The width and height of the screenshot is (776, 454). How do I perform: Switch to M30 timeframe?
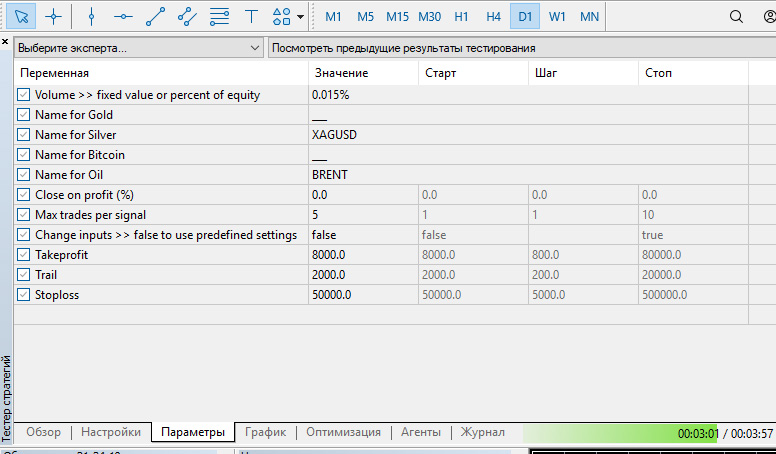pyautogui.click(x=429, y=17)
